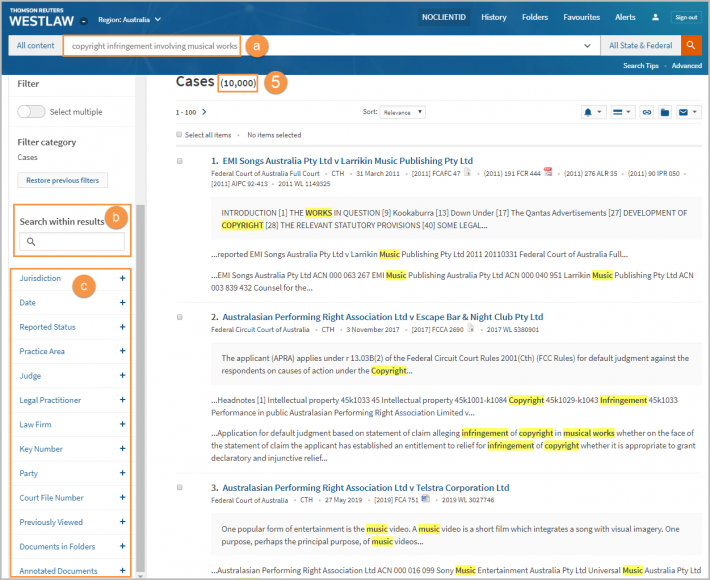This screenshot has width=710, height=580.
Task: Click the Search within results input field
Action: tap(72, 241)
